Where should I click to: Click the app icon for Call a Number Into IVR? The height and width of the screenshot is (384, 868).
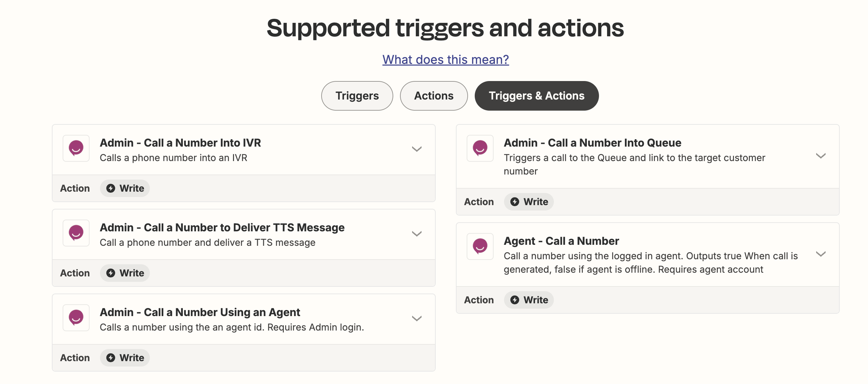coord(76,148)
